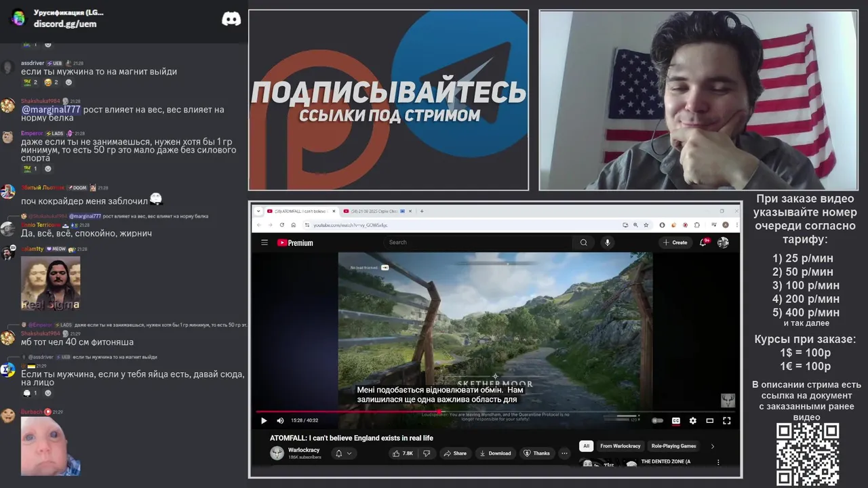This screenshot has width=868, height=488.
Task: Select the From Warlockracy chip
Action: tap(620, 446)
